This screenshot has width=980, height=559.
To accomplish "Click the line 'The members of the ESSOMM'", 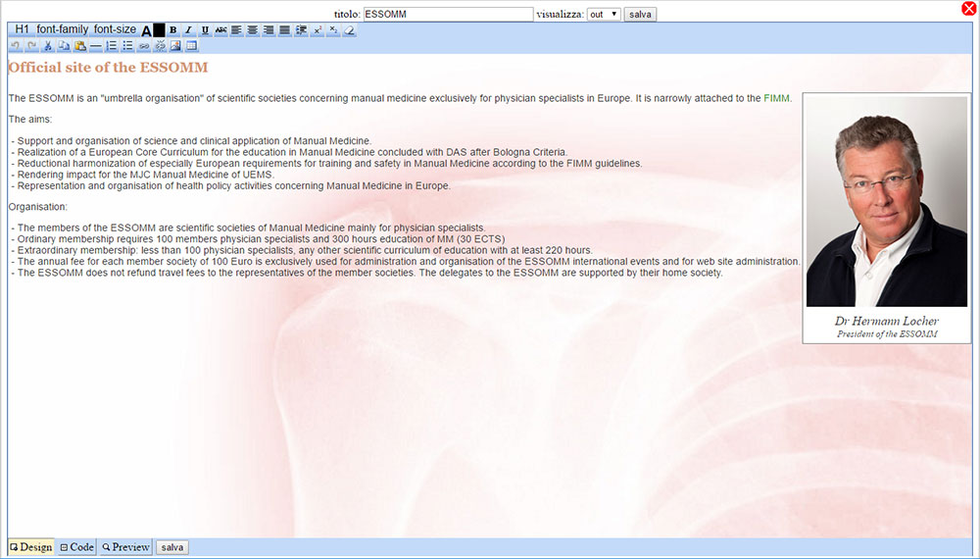I will click(x=248, y=228).
